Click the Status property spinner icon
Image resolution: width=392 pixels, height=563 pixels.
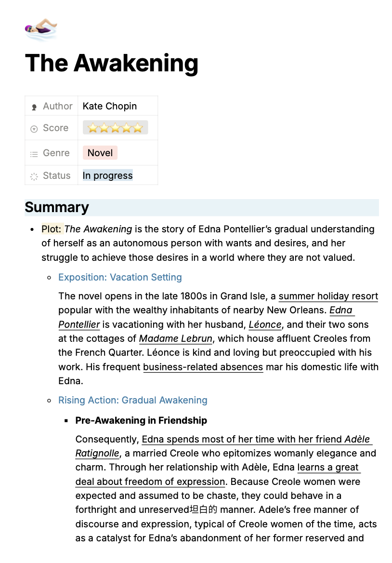coord(34,176)
